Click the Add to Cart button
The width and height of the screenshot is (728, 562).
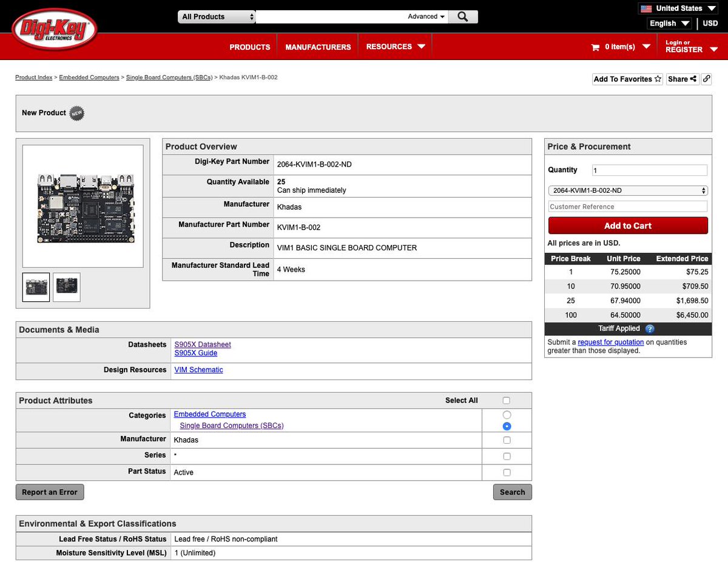[x=628, y=226]
